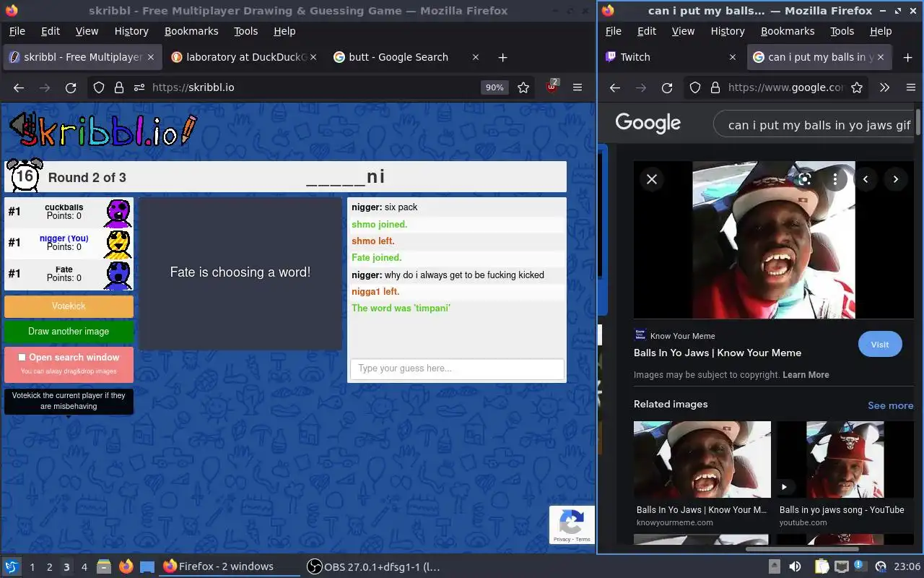The height and width of the screenshot is (578, 924).
Task: Tick the Open search window checkbox
Action: coord(22,357)
